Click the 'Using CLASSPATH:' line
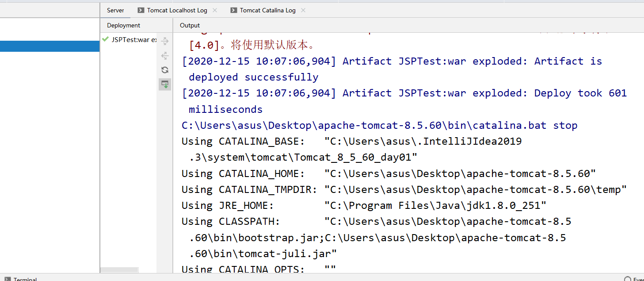 pos(377,221)
